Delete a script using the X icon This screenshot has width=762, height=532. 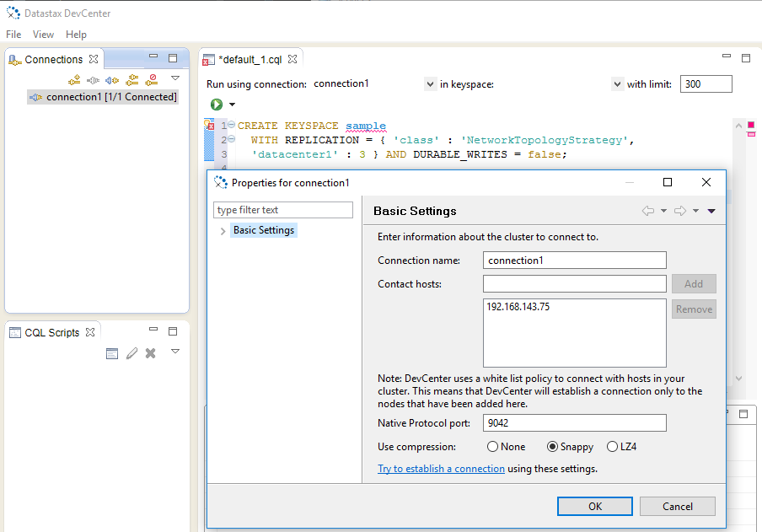pos(150,352)
